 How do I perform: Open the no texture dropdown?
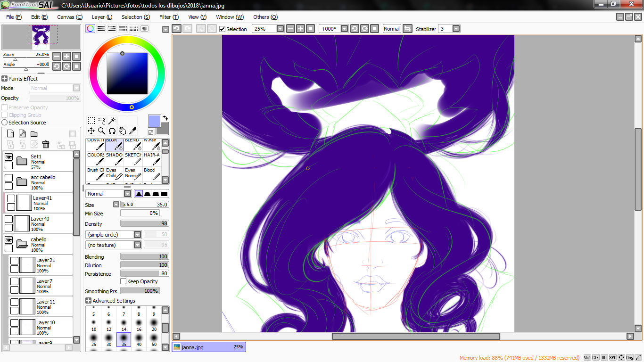137,245
